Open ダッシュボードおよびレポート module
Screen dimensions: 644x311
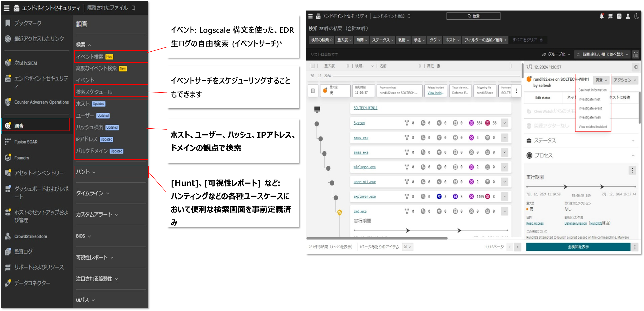coord(41,192)
